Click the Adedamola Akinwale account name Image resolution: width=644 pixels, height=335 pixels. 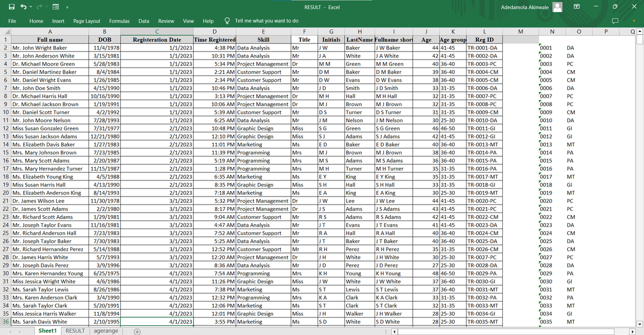tap(524, 7)
